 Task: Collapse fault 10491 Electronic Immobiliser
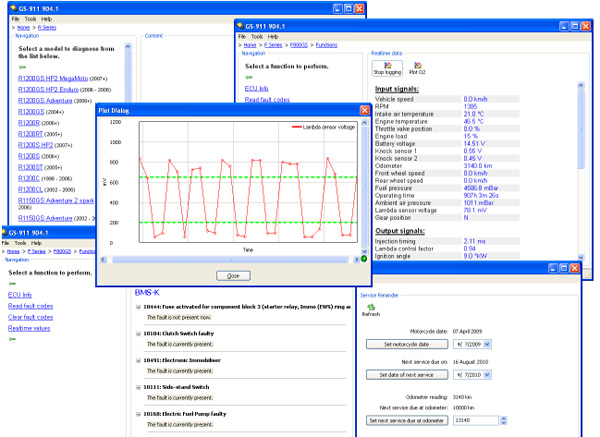[x=139, y=360]
